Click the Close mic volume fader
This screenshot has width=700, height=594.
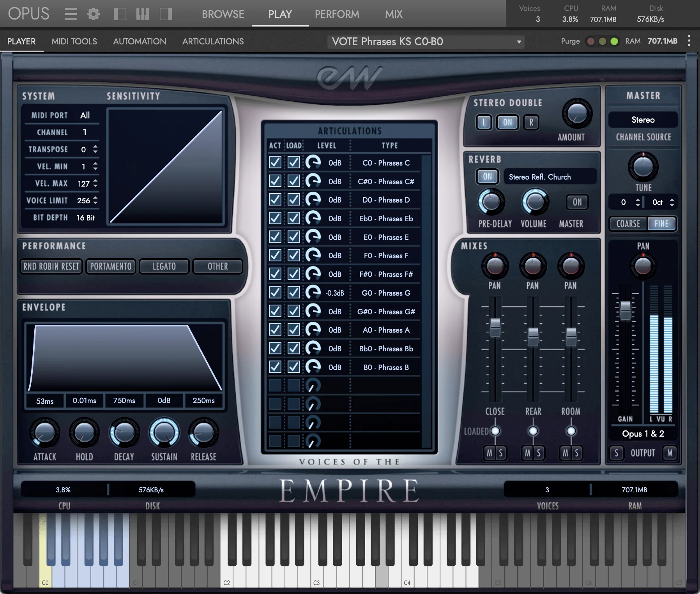(495, 328)
